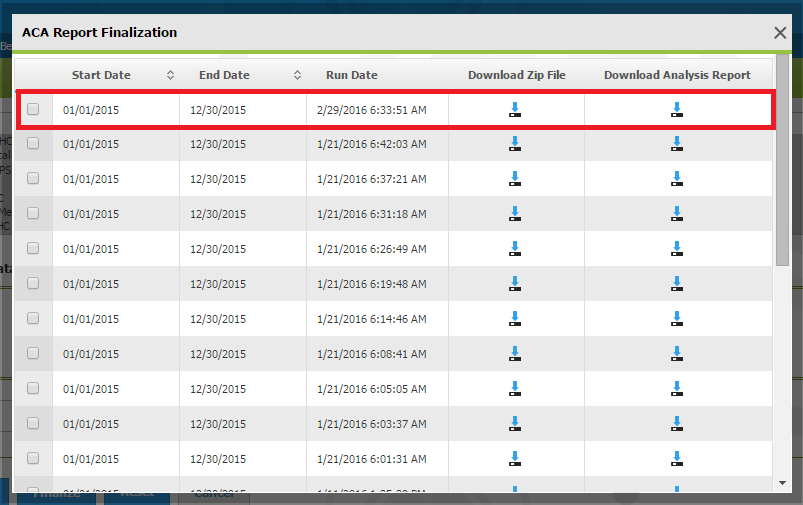Download analysis report for 2/29/2016 6:33:51 AM run
This screenshot has width=803, height=505.
pyautogui.click(x=677, y=110)
